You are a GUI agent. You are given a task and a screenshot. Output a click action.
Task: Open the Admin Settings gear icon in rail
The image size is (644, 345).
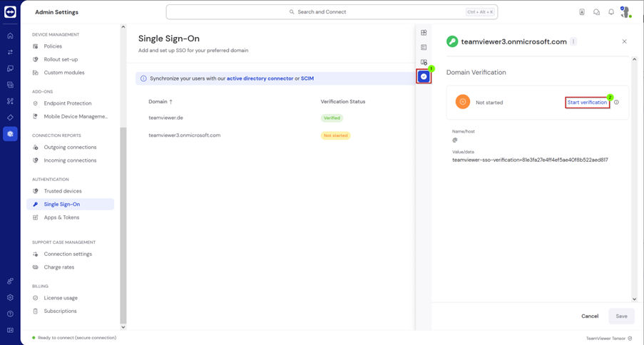pos(10,134)
